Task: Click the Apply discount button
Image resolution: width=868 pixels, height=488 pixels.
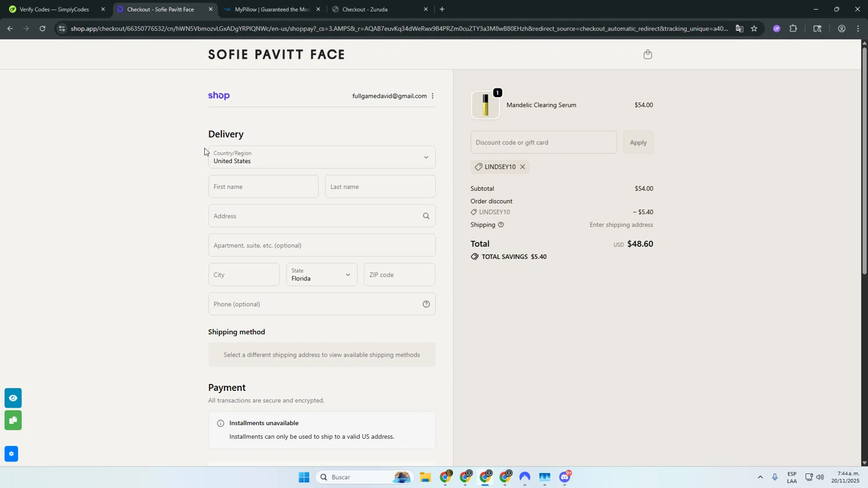Action: [x=638, y=142]
